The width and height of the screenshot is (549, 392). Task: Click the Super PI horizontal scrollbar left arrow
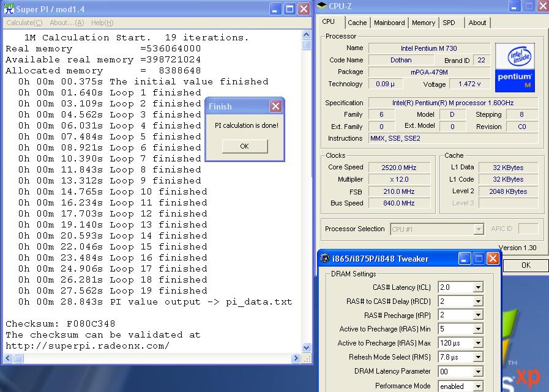pos(8,358)
